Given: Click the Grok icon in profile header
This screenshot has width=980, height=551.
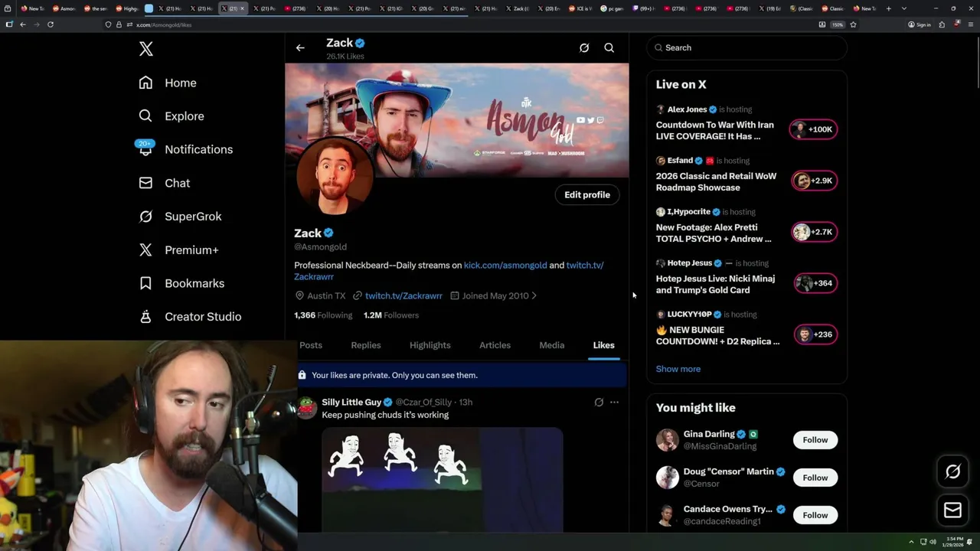Looking at the screenshot, I should tap(584, 48).
